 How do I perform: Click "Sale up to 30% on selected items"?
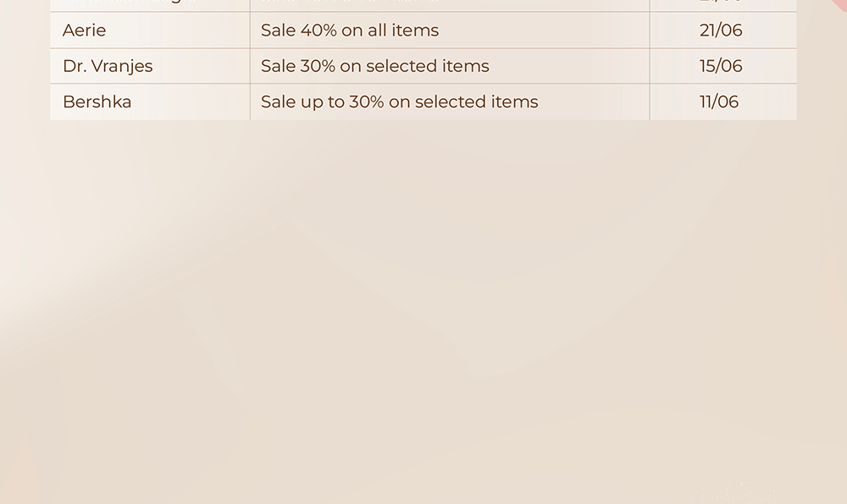click(x=399, y=102)
